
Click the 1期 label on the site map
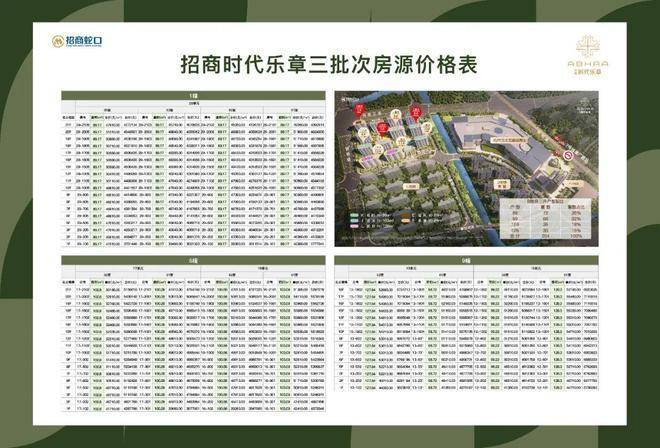(x=411, y=187)
